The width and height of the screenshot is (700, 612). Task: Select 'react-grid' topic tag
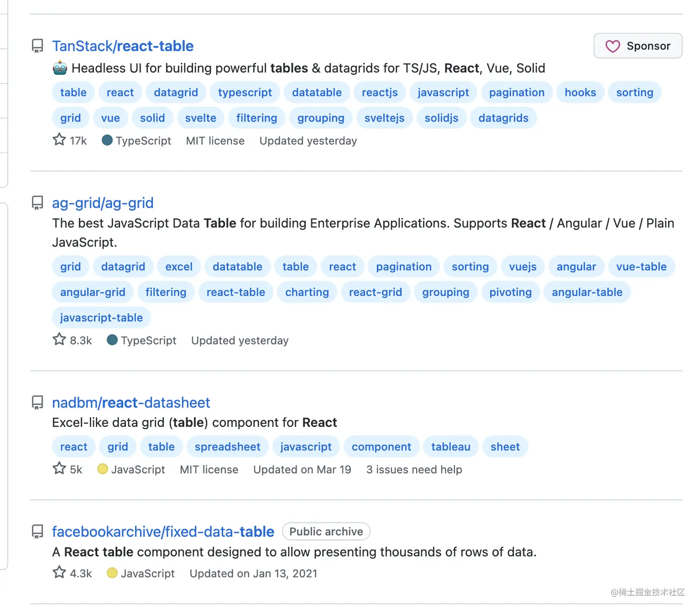[375, 292]
